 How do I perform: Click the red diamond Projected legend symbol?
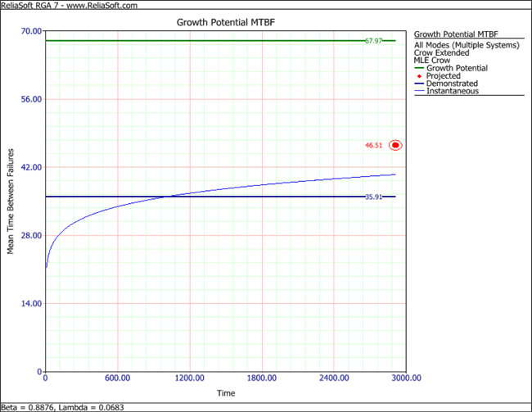point(421,76)
